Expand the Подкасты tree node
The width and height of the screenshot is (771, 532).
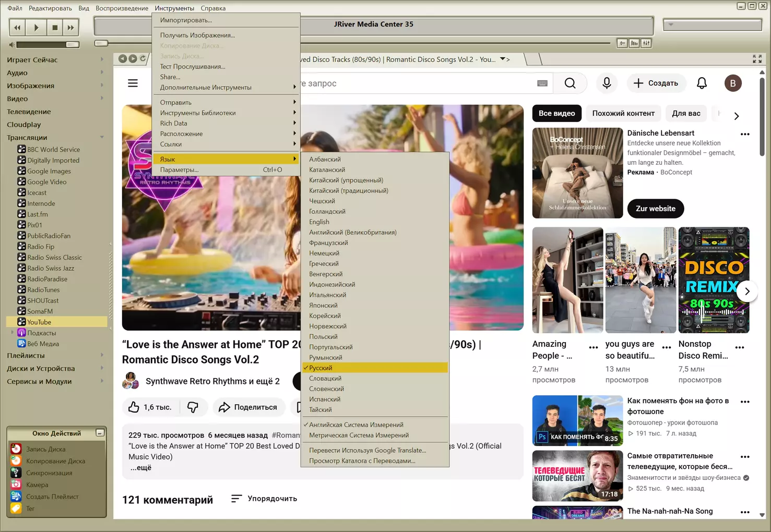point(13,333)
